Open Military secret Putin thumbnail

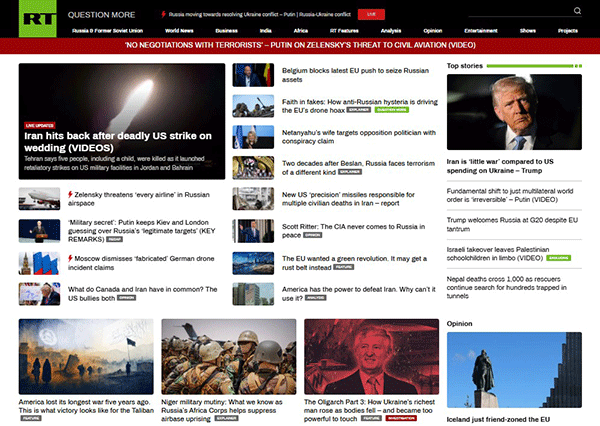(39, 231)
